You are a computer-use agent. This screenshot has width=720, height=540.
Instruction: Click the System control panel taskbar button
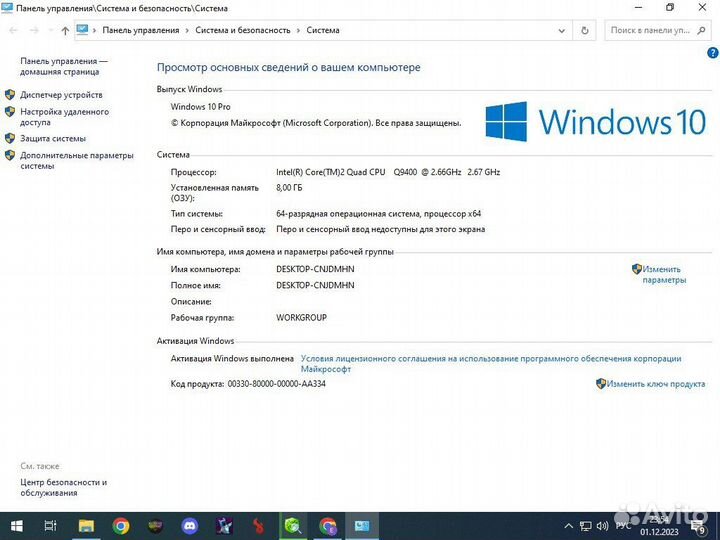(x=362, y=526)
